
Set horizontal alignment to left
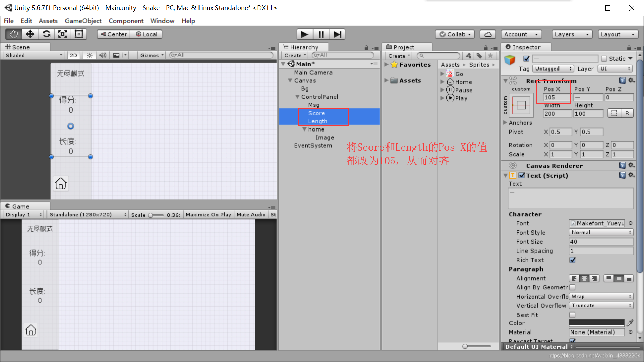click(574, 278)
